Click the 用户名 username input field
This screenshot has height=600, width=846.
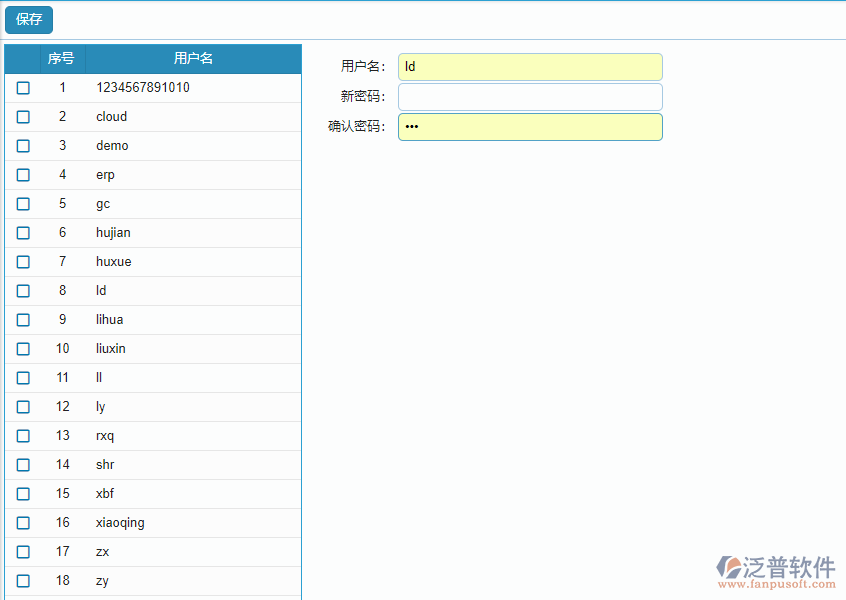[x=530, y=67]
